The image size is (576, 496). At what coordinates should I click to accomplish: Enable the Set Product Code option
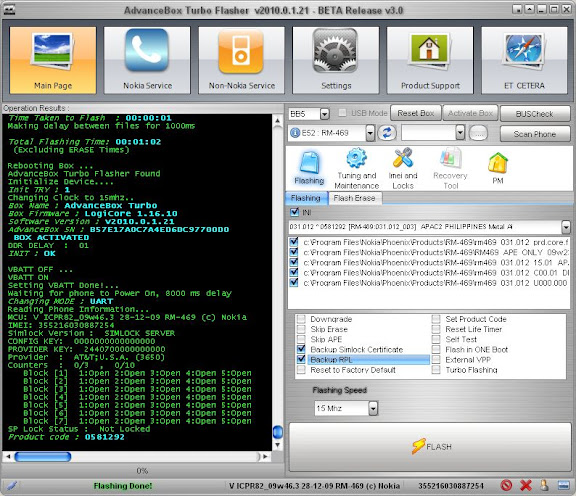pyautogui.click(x=436, y=319)
